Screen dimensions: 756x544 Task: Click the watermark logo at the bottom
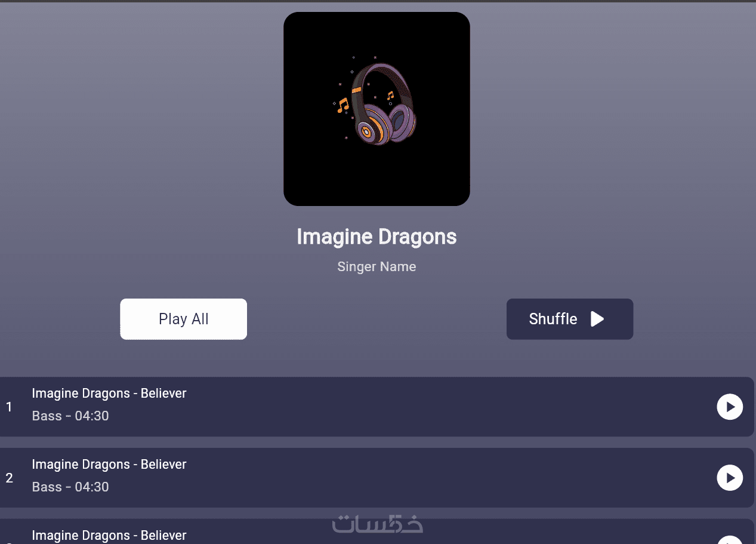(377, 523)
